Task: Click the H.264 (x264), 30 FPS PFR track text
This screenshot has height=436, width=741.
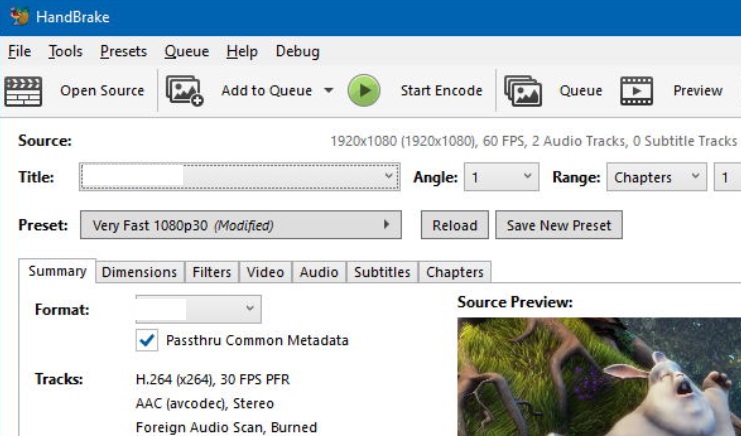Action: (213, 379)
